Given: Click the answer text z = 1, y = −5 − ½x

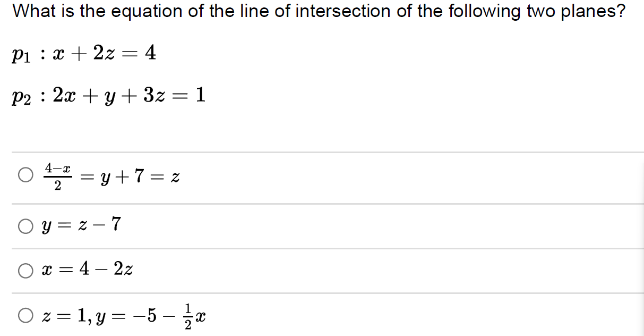Looking at the screenshot, I should tap(122, 315).
